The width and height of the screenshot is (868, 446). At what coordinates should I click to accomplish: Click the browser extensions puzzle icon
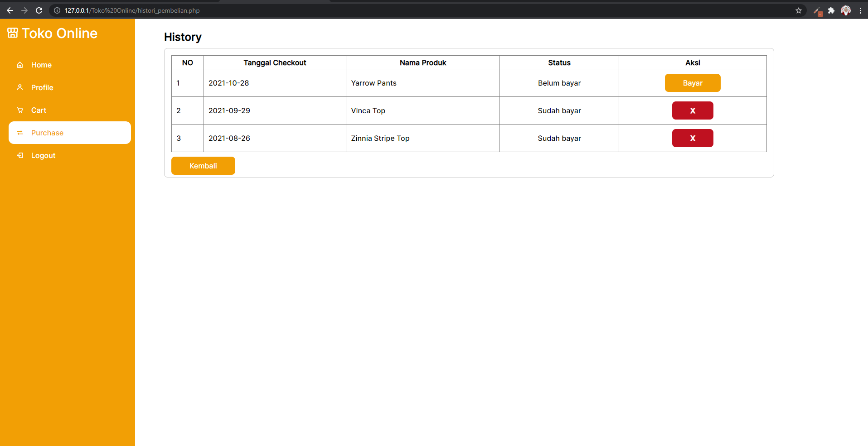click(831, 10)
